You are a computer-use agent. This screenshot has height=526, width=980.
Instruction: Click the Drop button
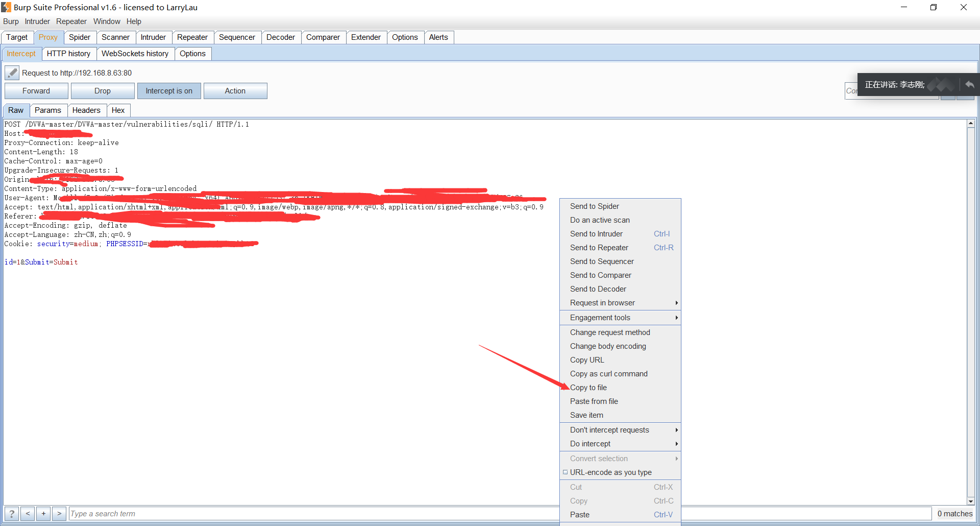(x=103, y=91)
